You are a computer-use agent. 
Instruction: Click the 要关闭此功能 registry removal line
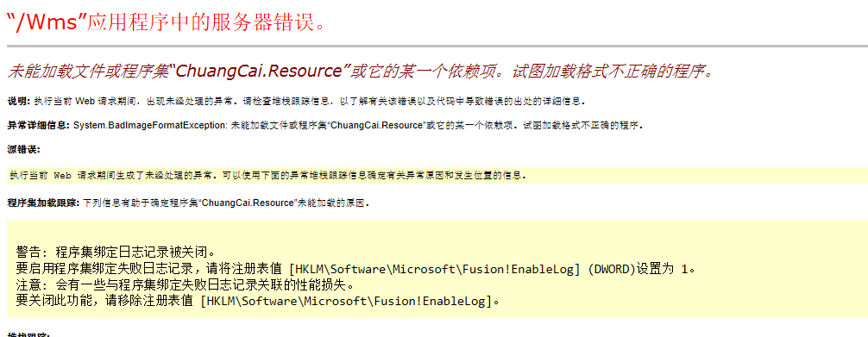click(258, 302)
